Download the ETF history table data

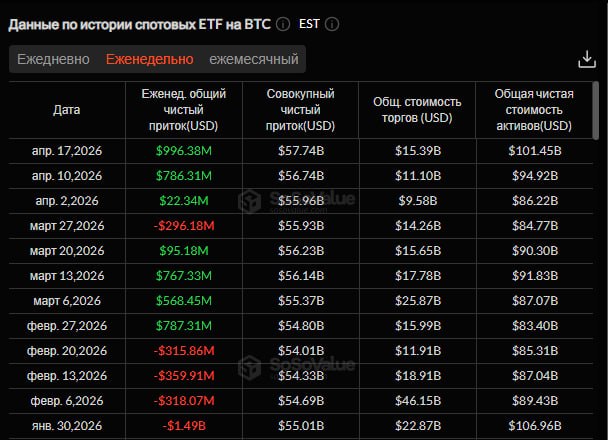coord(587,59)
